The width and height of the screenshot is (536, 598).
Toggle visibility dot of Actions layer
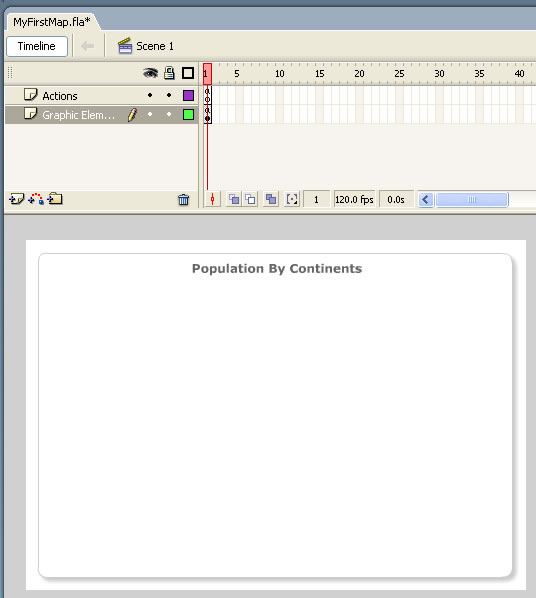[150, 95]
